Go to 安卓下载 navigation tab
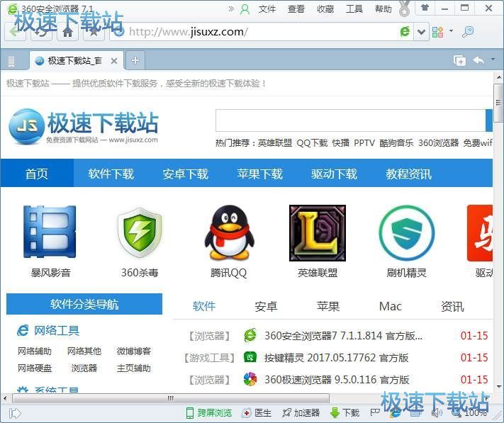 [x=186, y=174]
